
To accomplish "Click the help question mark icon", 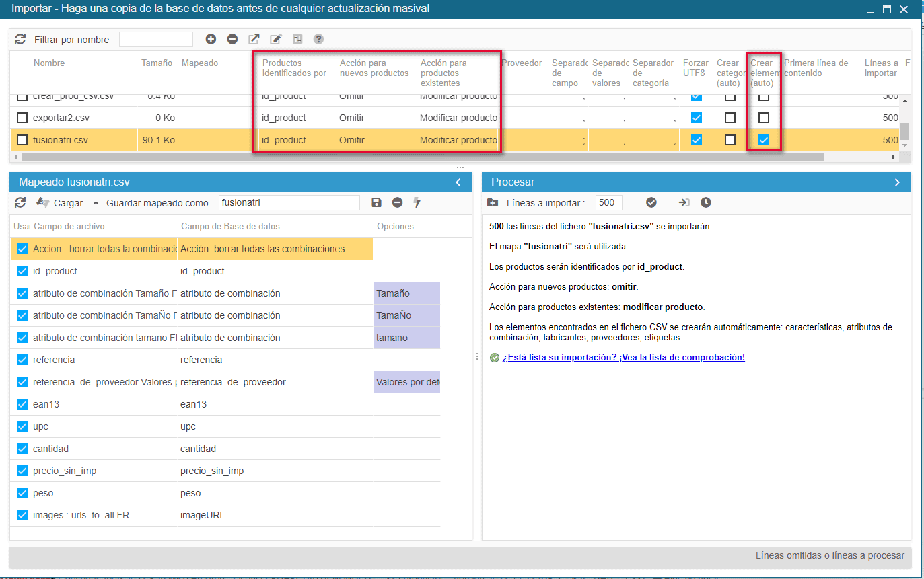I will pyautogui.click(x=318, y=40).
